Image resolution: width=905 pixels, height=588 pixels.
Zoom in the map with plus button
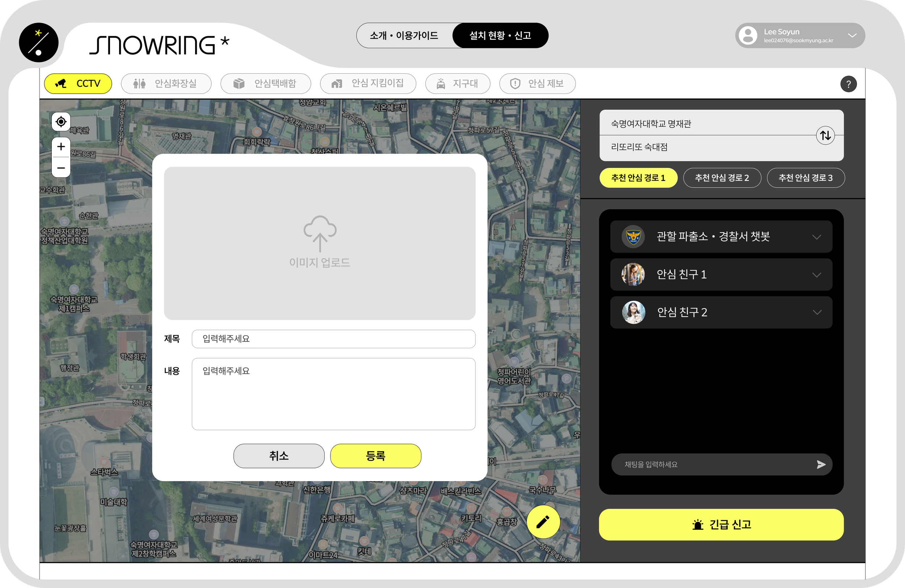click(61, 147)
